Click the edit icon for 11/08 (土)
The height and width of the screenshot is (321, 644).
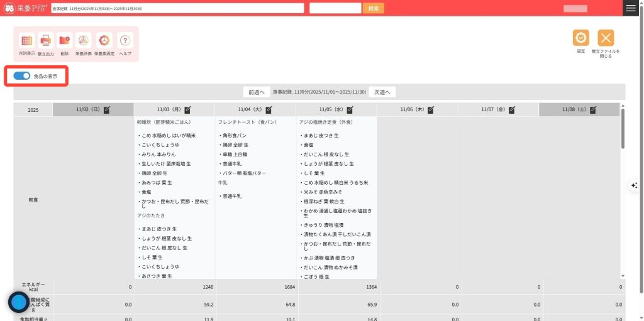point(594,109)
